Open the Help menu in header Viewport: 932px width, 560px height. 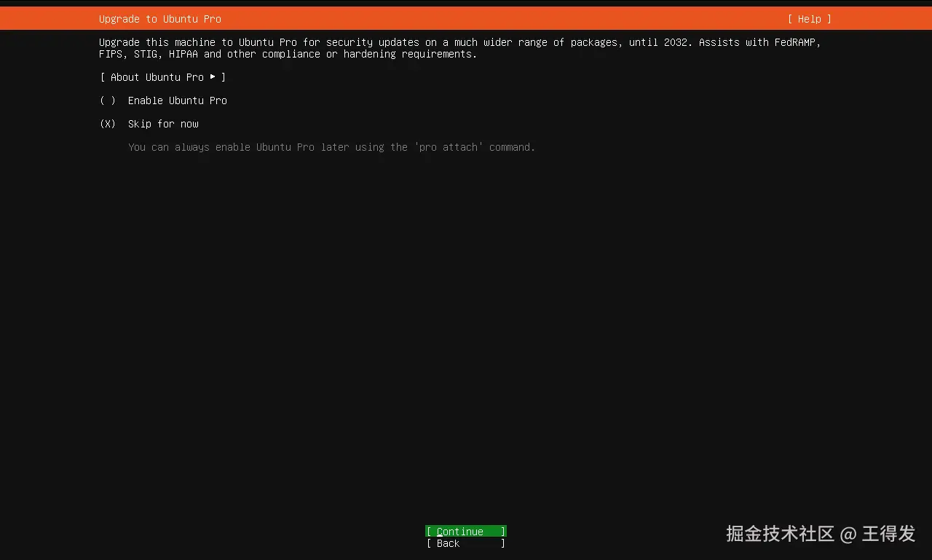tap(809, 19)
